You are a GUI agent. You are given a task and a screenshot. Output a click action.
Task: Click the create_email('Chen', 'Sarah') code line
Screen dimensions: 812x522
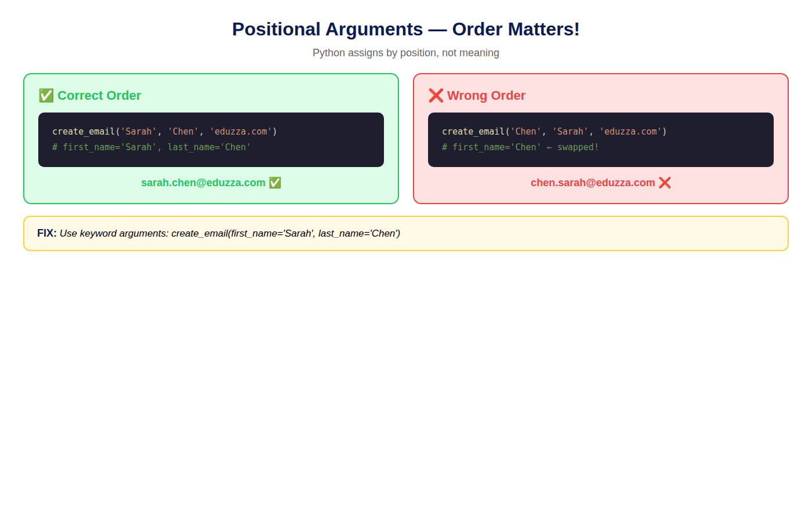tap(554, 132)
